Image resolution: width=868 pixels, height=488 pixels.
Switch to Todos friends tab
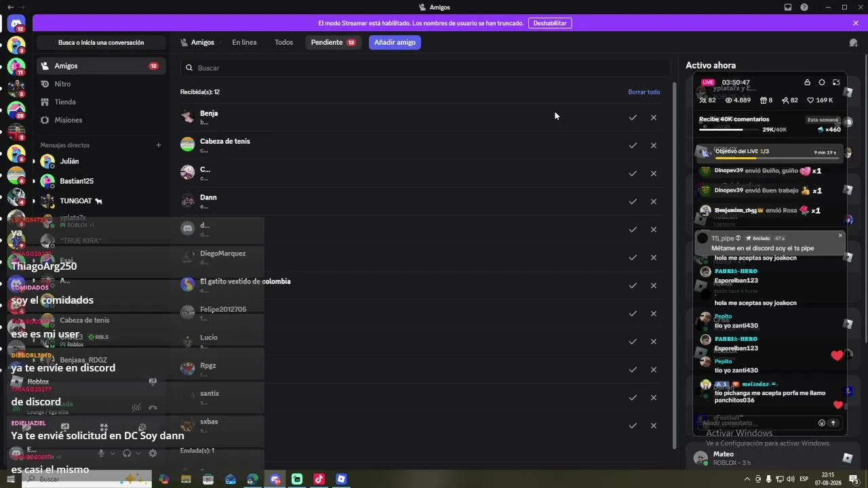point(283,42)
